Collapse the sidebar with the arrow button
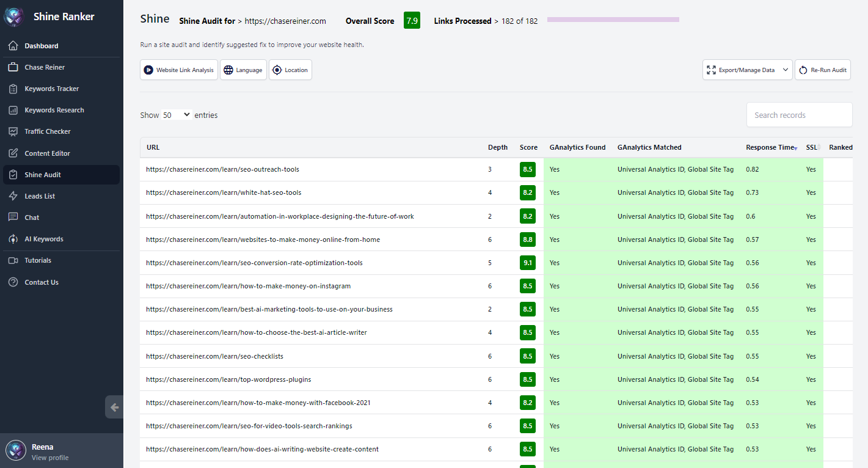 tap(114, 407)
